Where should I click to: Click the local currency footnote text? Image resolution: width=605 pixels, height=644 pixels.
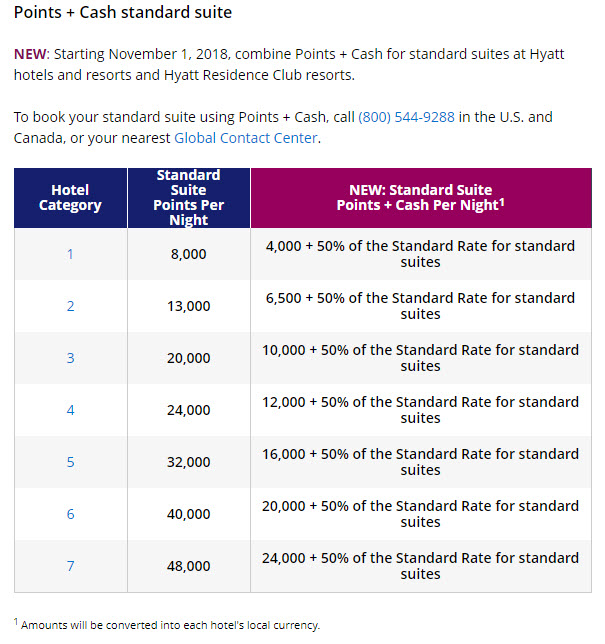pyautogui.click(x=170, y=625)
